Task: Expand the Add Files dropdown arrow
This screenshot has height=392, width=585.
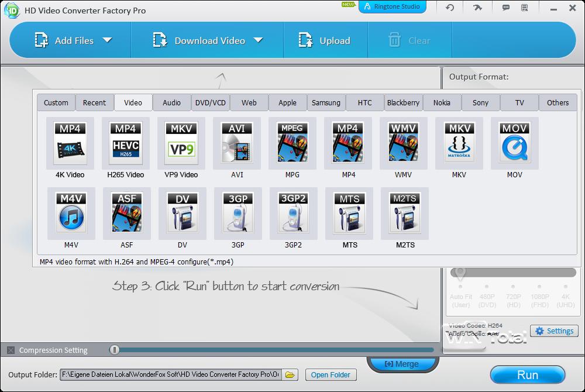Action: [x=107, y=40]
